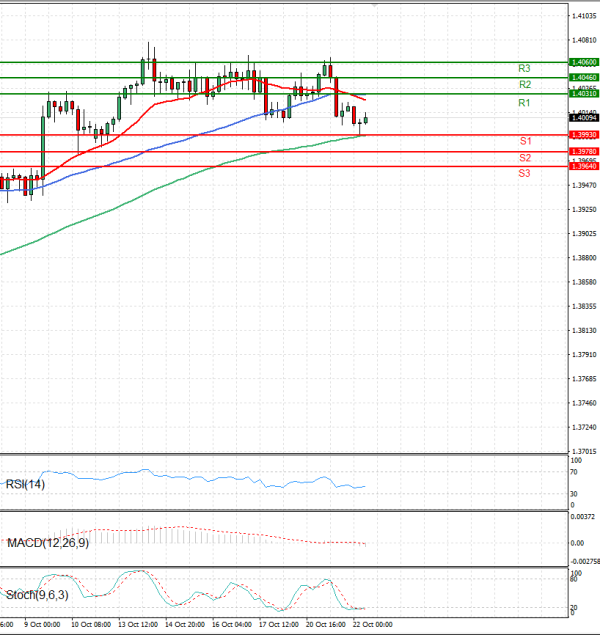The height and width of the screenshot is (635, 600).
Task: Select the 1.40600 green price tag
Action: coord(583,61)
